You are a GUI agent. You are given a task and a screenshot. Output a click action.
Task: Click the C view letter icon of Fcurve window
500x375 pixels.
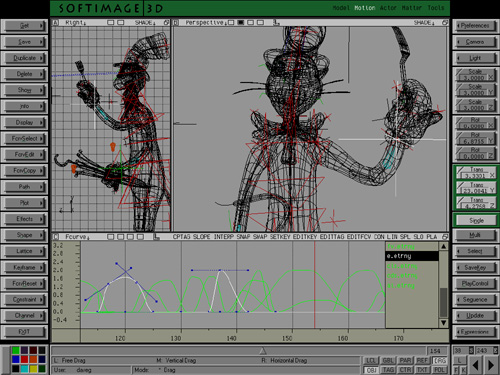(x=56, y=237)
